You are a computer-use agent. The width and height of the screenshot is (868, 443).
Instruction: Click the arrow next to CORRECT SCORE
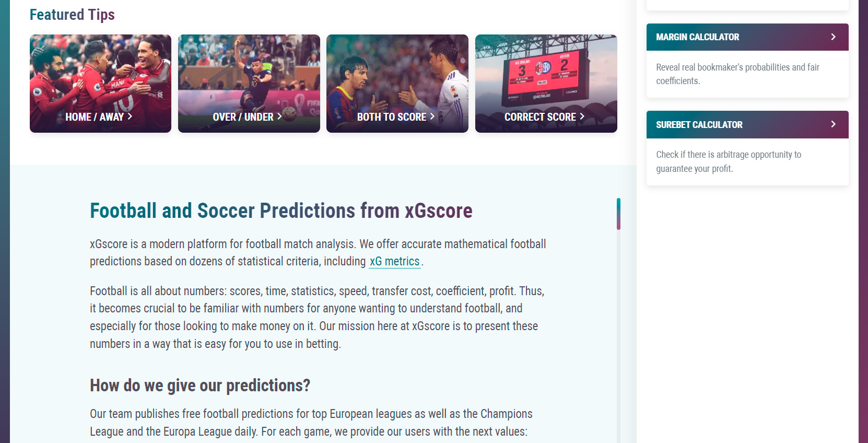(582, 116)
